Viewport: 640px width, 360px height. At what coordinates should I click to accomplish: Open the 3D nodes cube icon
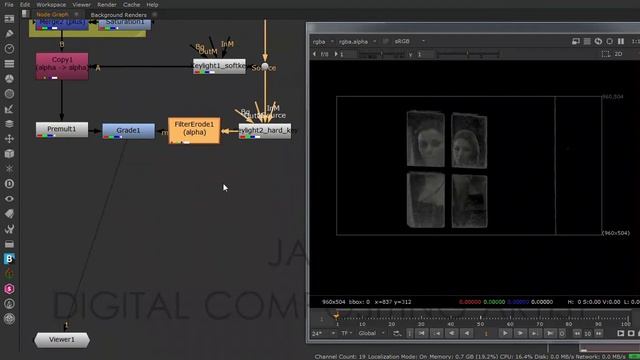[x=9, y=154]
